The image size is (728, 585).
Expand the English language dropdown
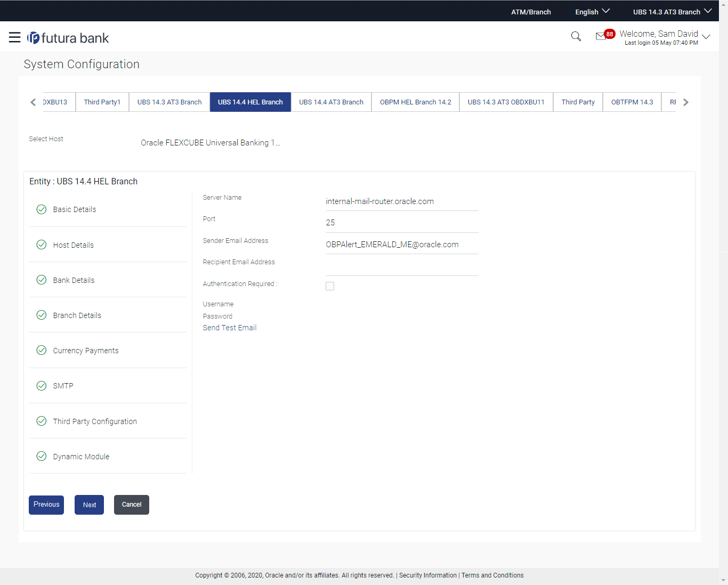(592, 12)
